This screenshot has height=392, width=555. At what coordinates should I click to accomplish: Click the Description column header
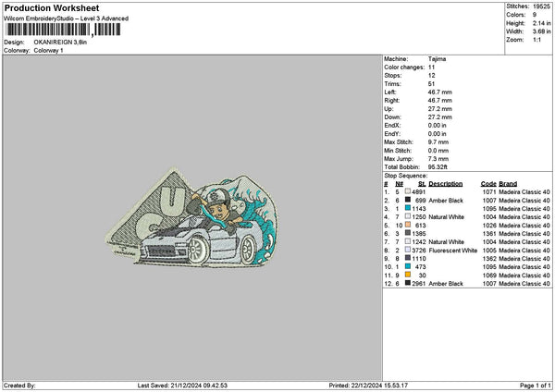pyautogui.click(x=445, y=184)
